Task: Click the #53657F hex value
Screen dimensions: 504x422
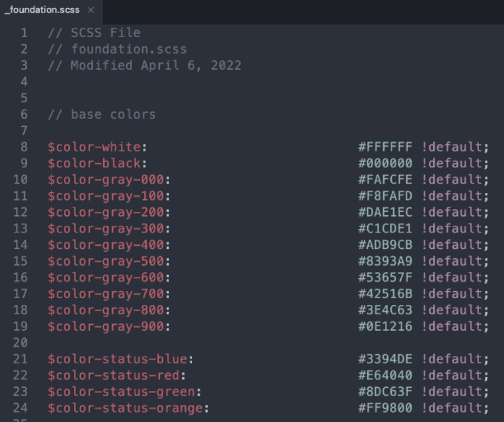Action: (385, 277)
